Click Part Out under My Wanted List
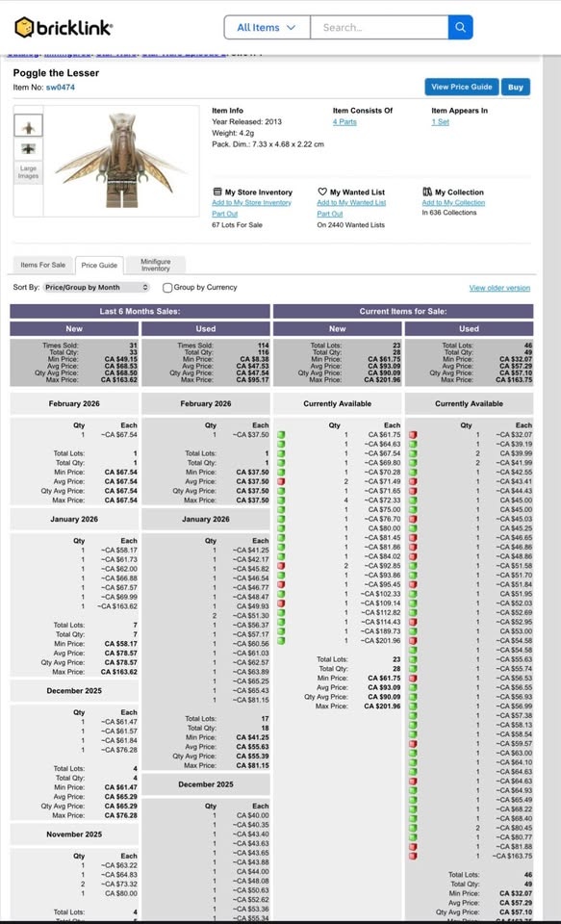The width and height of the screenshot is (561, 924). (x=329, y=214)
